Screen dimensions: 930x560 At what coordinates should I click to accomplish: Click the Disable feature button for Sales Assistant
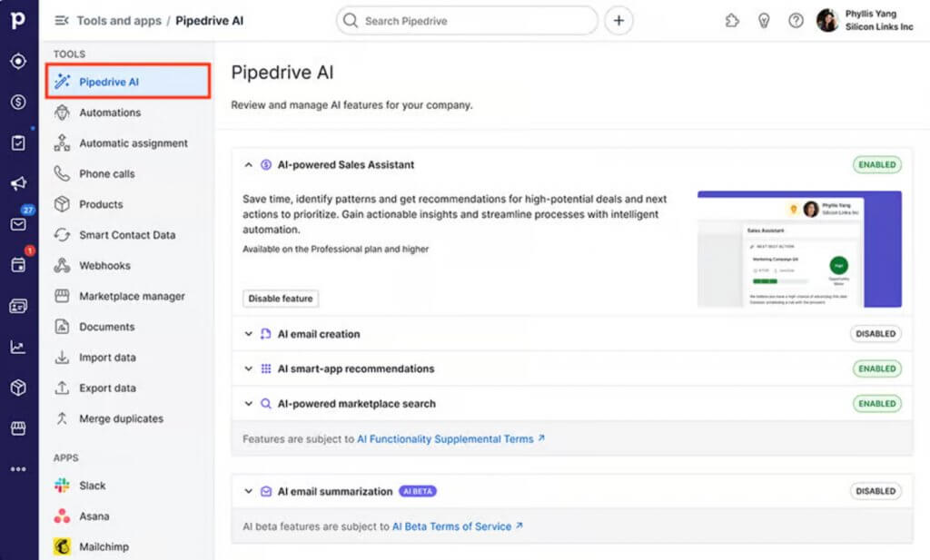(x=278, y=298)
